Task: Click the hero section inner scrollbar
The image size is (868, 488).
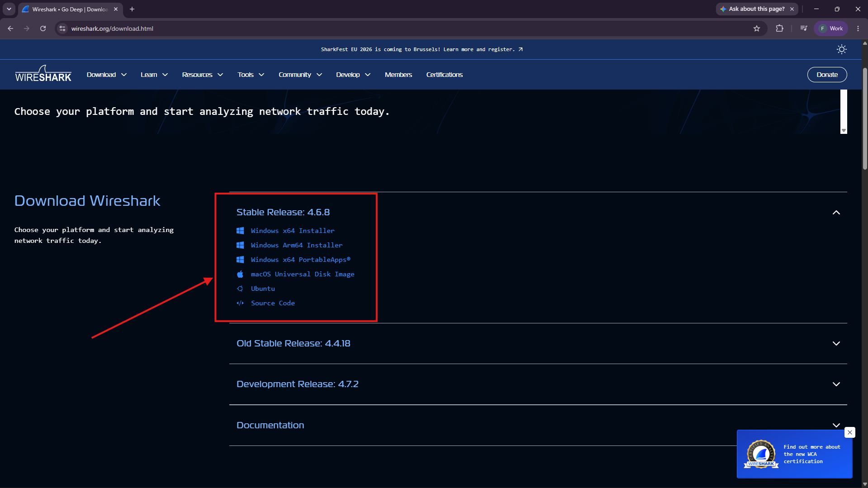Action: (x=843, y=111)
